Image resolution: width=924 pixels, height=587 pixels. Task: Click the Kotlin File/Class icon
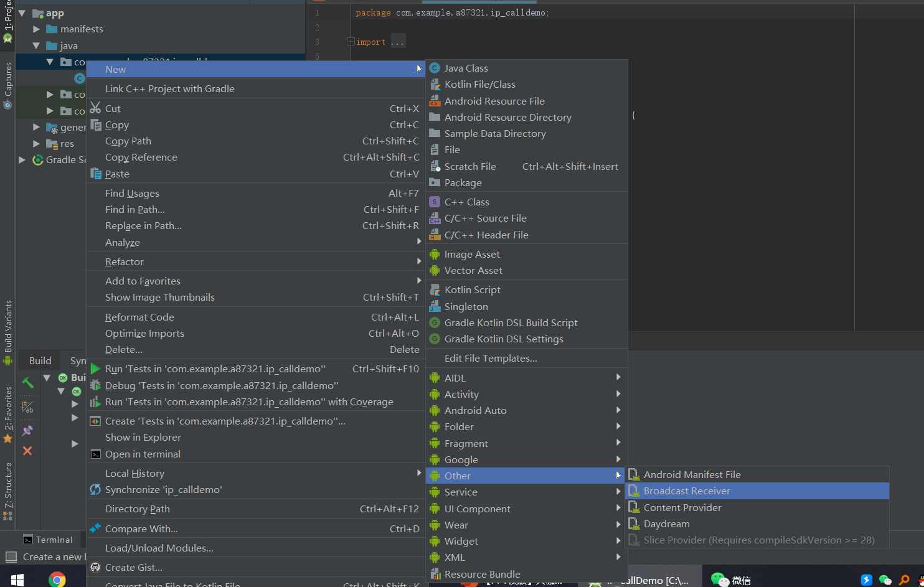click(x=435, y=84)
